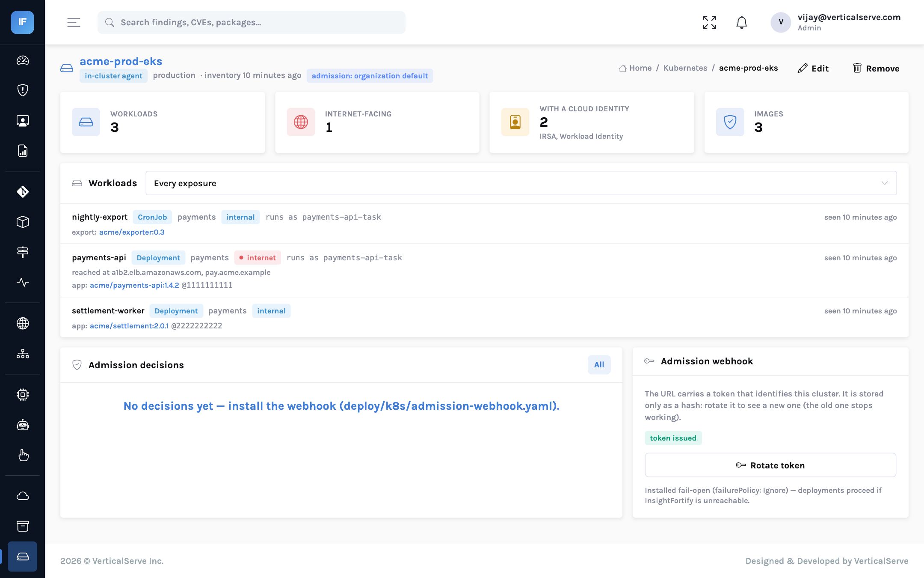Image resolution: width=924 pixels, height=578 pixels.
Task: Open the robot bot icon in sidebar
Action: 23,425
